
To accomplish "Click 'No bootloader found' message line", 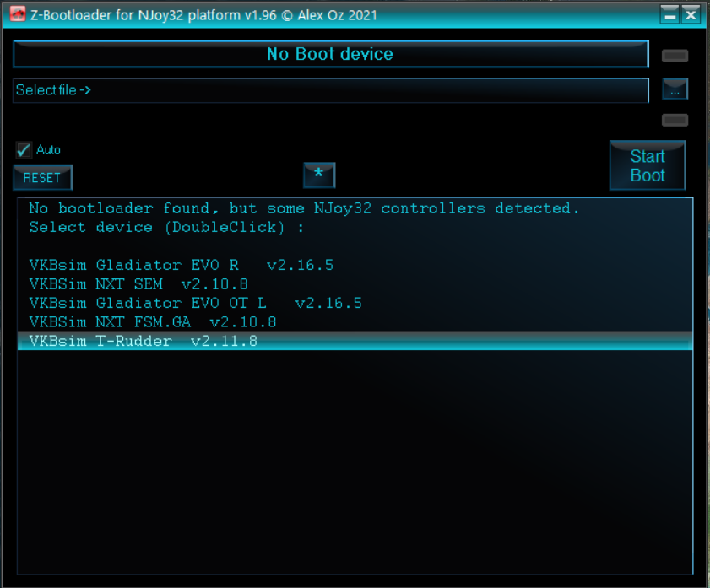I will tap(304, 208).
